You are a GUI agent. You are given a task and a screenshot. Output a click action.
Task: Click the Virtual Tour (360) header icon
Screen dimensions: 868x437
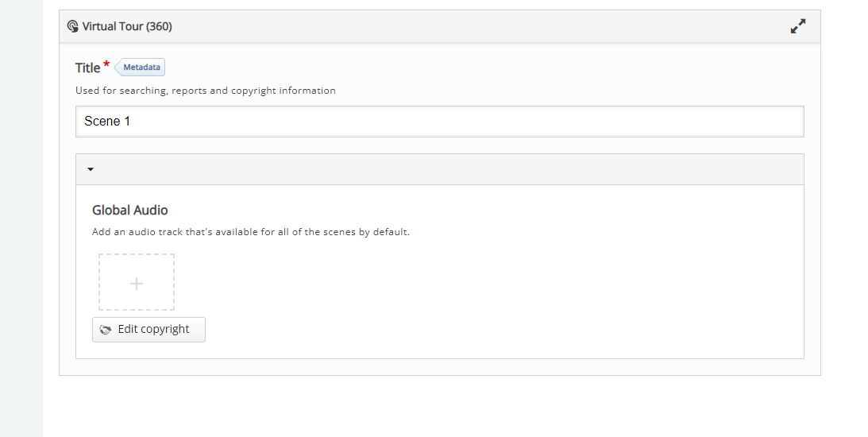pyautogui.click(x=72, y=26)
